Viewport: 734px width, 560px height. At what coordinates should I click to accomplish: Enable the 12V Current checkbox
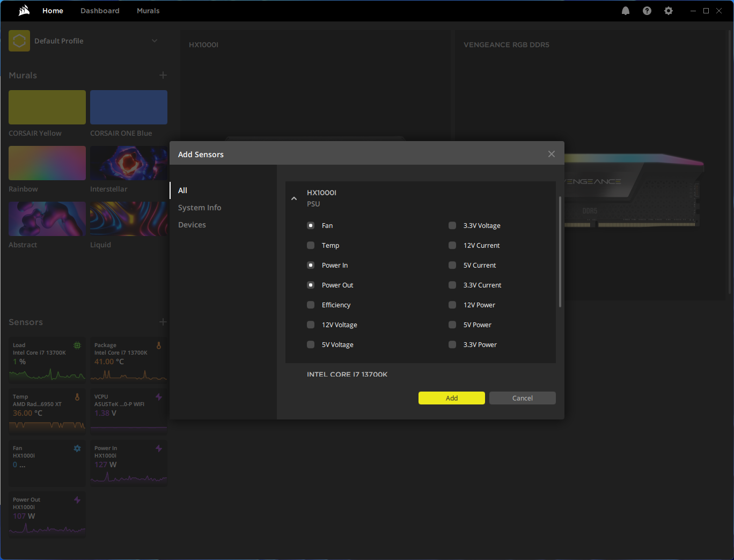tap(452, 245)
